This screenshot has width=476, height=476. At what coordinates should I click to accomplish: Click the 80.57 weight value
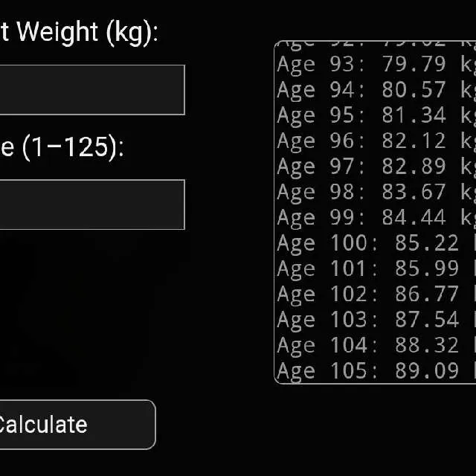[x=414, y=90]
